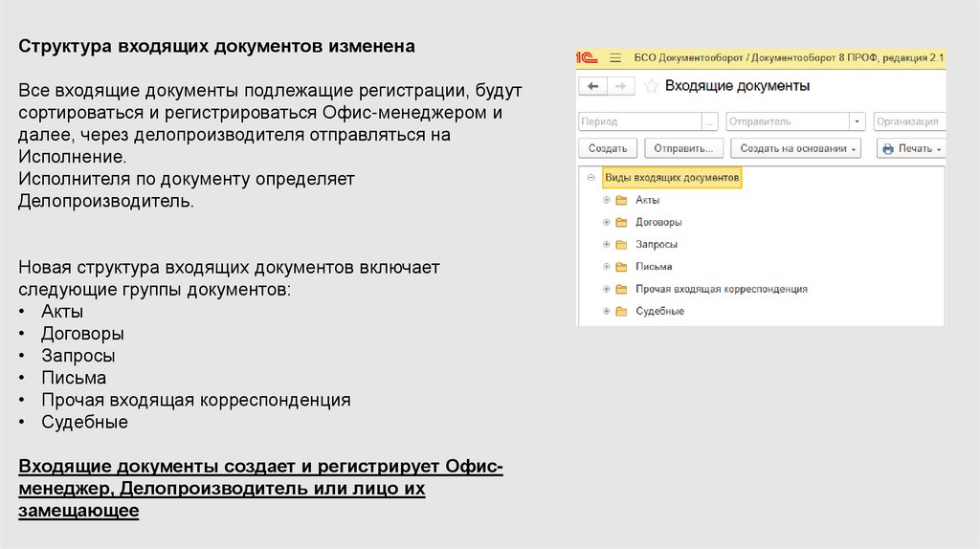The image size is (980, 549).
Task: Select the Виды входящих документов root item
Action: [x=672, y=178]
